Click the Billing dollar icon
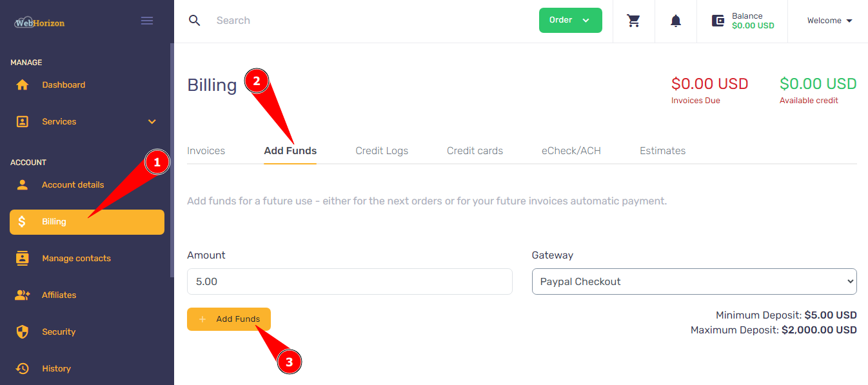 (23, 221)
